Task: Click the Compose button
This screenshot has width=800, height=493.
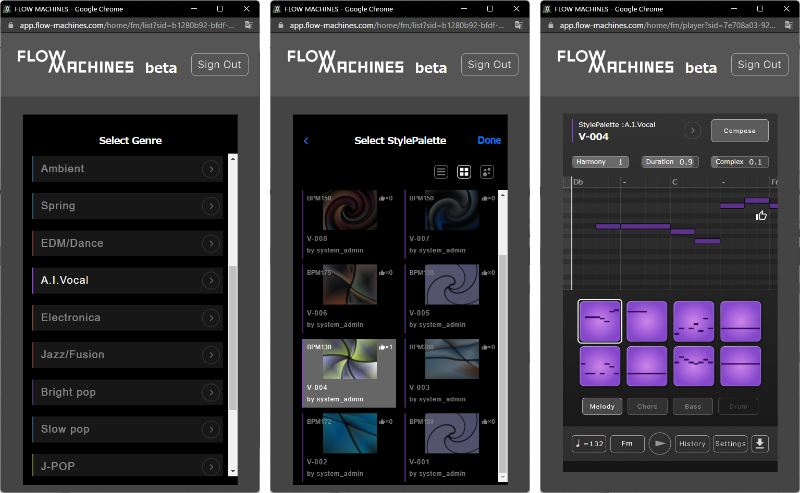Action: [x=739, y=131]
